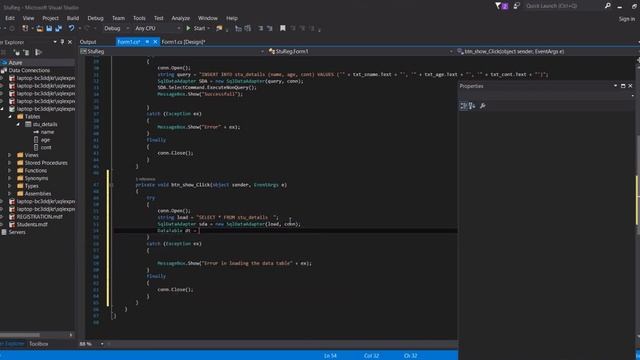Open the Window menu
The height and width of the screenshot is (360, 640).
208,18
